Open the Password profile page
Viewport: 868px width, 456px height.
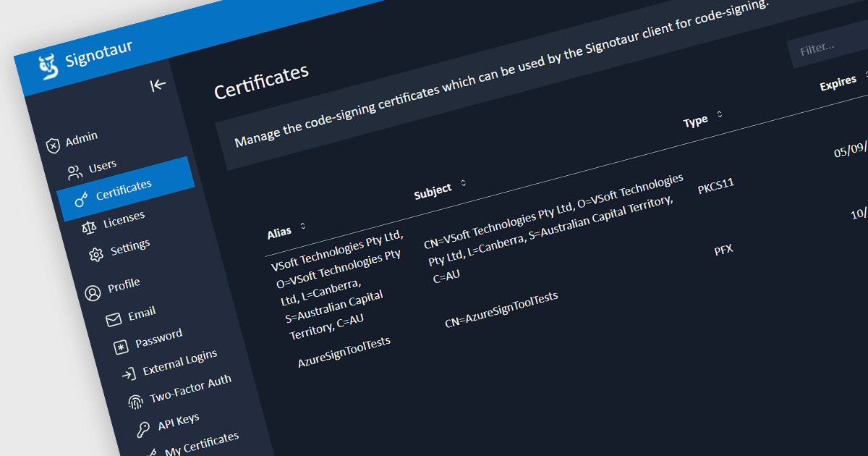click(x=158, y=337)
